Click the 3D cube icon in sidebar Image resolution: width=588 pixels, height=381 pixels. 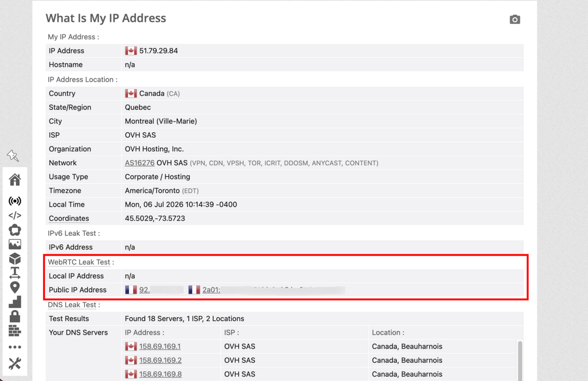pos(15,258)
